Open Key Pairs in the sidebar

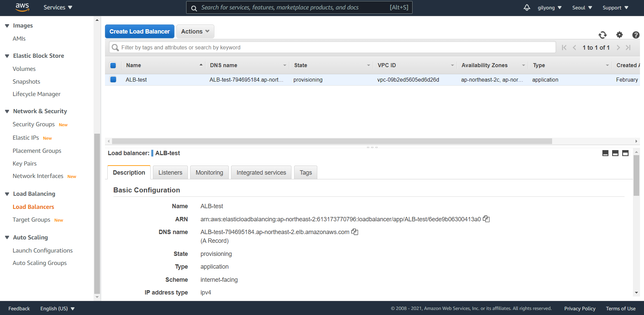24,164
